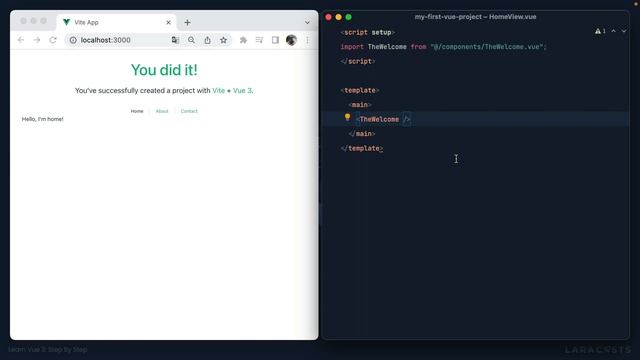640x360 pixels.
Task: Open the Vue 3 link
Action: 242,90
